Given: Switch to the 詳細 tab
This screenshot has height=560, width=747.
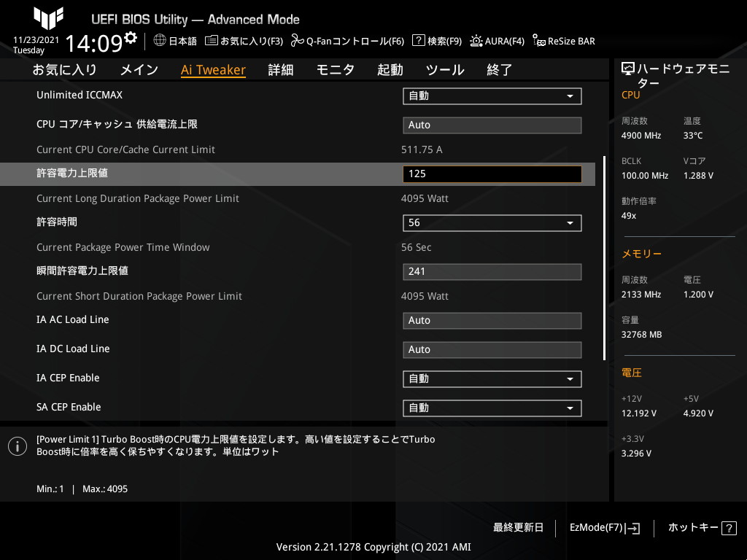Looking at the screenshot, I should [x=281, y=70].
